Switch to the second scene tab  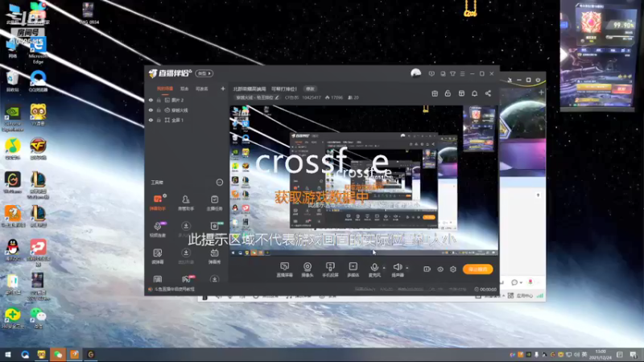[x=184, y=88]
